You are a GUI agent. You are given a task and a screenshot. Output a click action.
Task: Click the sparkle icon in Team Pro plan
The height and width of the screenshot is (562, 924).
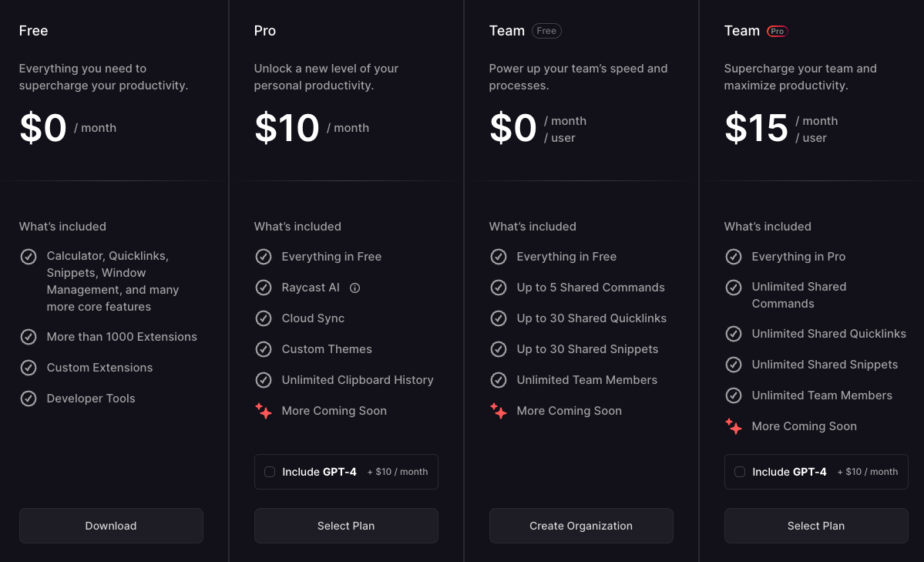pyautogui.click(x=734, y=426)
